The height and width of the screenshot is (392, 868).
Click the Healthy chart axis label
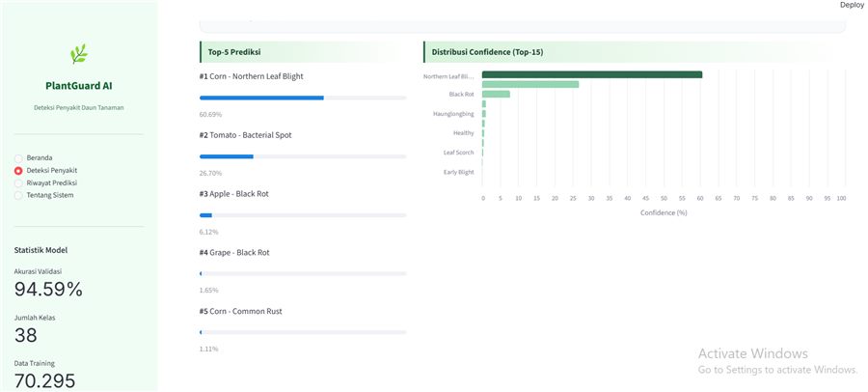(x=463, y=133)
